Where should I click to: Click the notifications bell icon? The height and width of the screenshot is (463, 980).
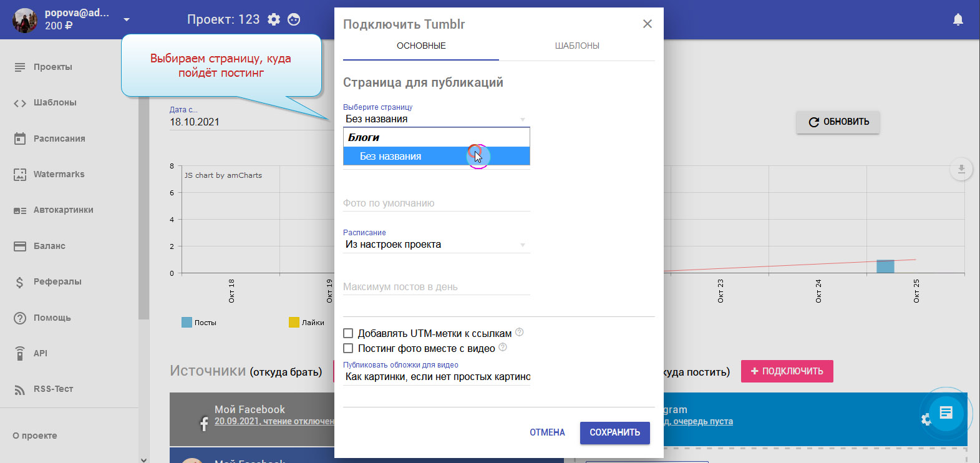[x=958, y=19]
